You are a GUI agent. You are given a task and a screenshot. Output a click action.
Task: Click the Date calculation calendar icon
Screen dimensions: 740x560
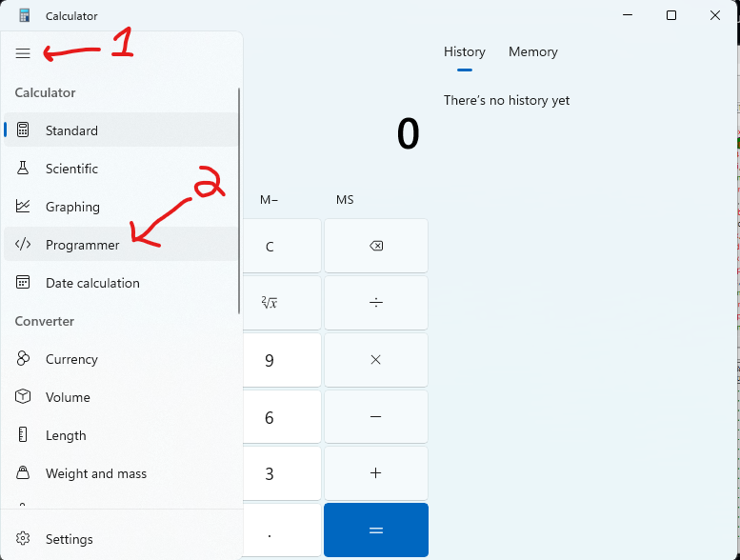point(23,282)
